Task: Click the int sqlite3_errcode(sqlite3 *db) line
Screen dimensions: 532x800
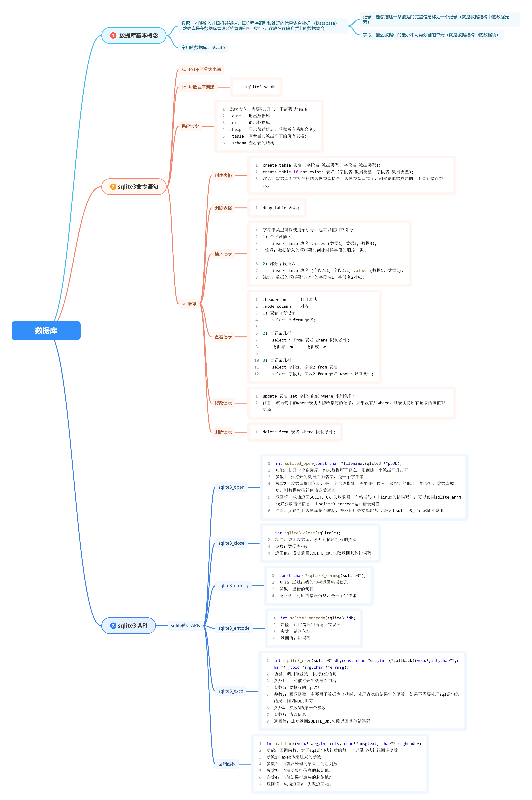Action: (x=318, y=618)
